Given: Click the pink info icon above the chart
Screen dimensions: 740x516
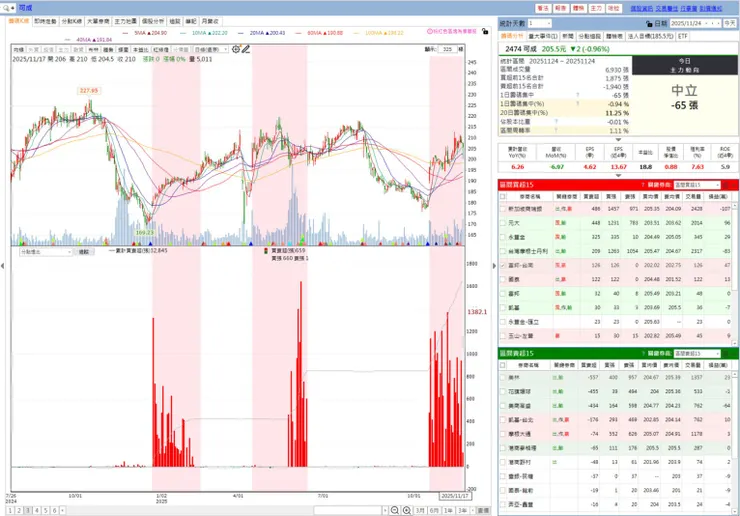Looking at the screenshot, I should click(430, 31).
